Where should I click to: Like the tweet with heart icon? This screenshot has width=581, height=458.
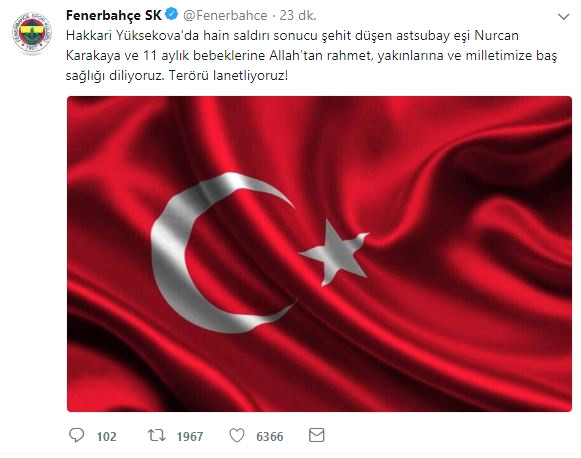237,435
